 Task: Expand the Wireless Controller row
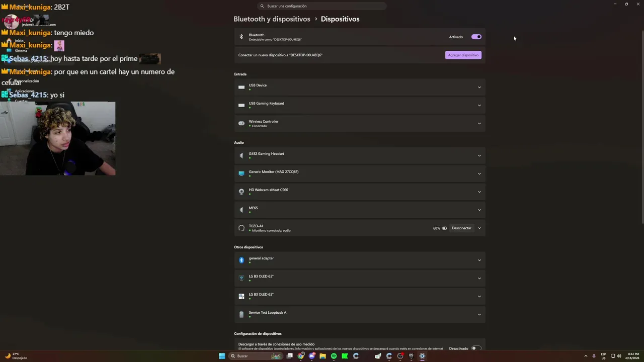[479, 124]
